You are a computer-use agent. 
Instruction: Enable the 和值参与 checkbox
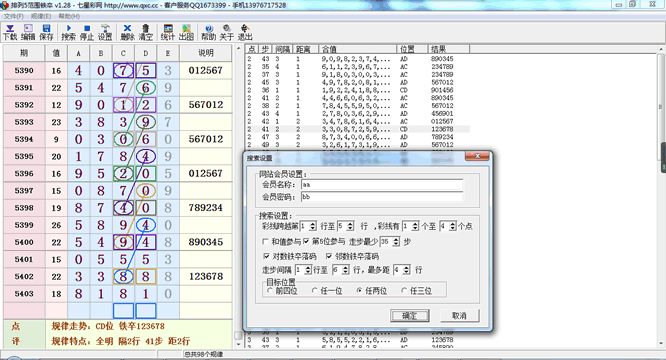(x=265, y=242)
